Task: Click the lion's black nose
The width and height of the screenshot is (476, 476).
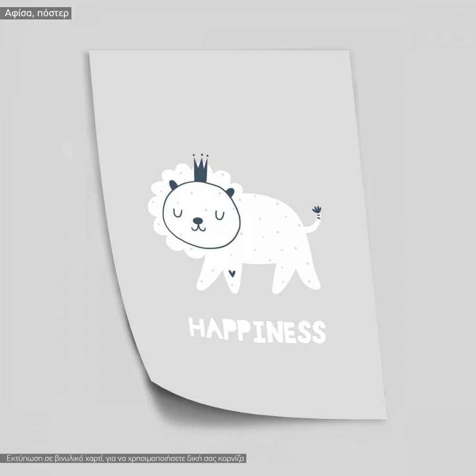Action: (x=198, y=221)
